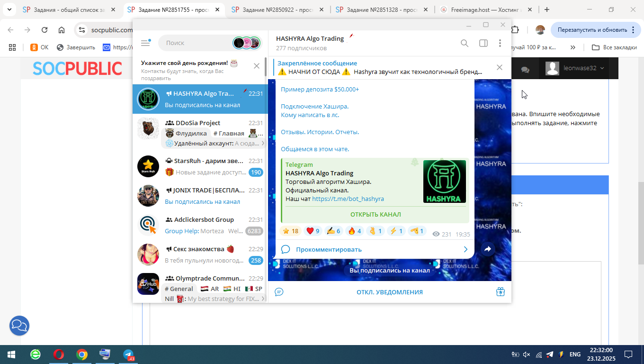Open link Общаемся в этом чате
The width and height of the screenshot is (644, 364).
315,149
